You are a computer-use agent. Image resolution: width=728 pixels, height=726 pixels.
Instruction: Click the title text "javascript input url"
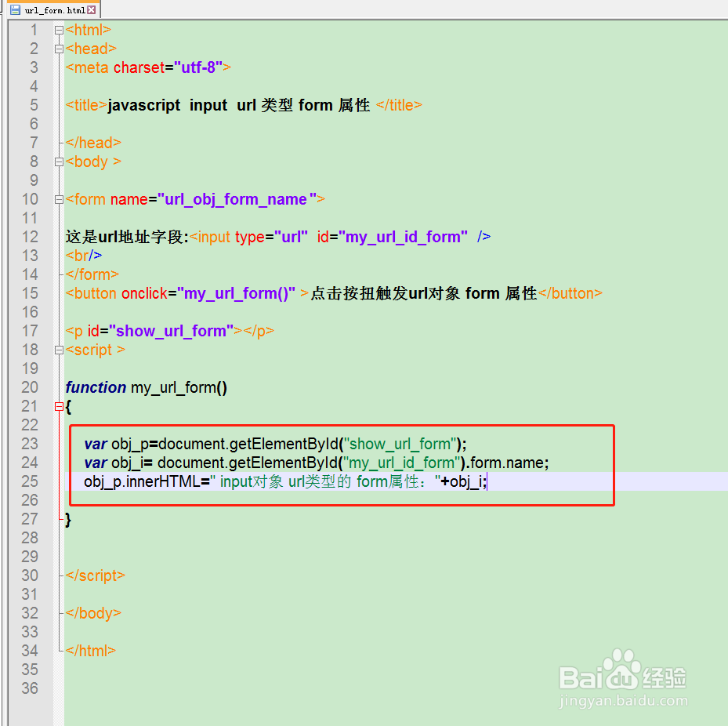pos(182,105)
